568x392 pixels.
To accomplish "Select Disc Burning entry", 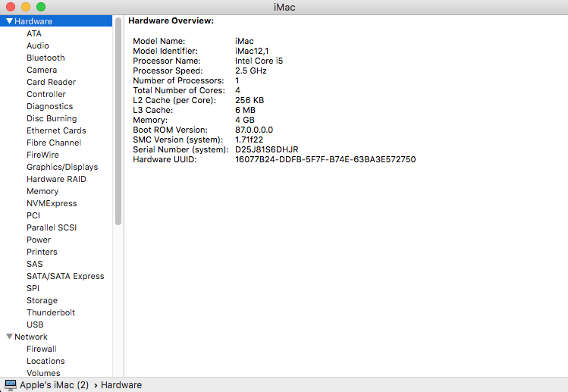I will click(52, 118).
